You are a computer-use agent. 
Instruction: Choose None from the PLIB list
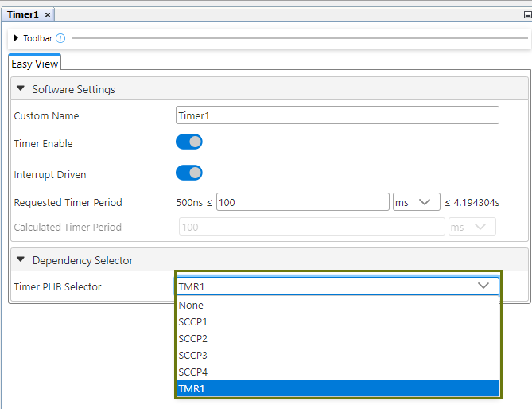[337, 305]
